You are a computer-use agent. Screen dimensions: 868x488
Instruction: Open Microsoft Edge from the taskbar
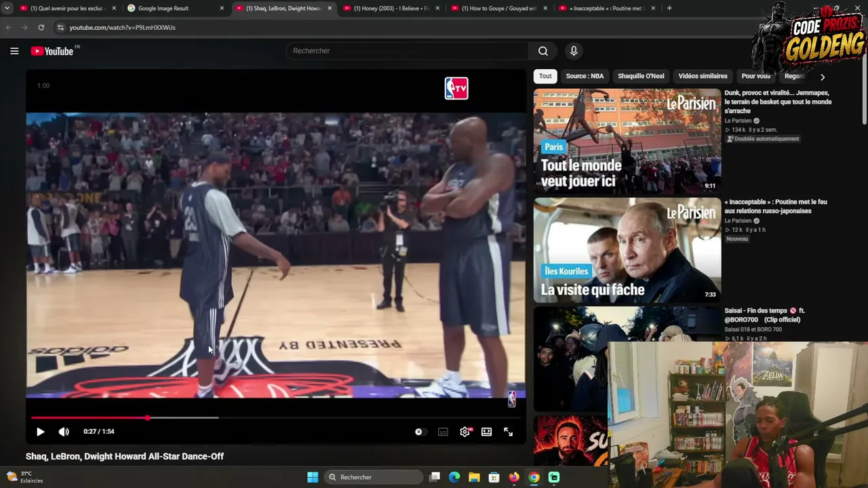click(x=454, y=477)
